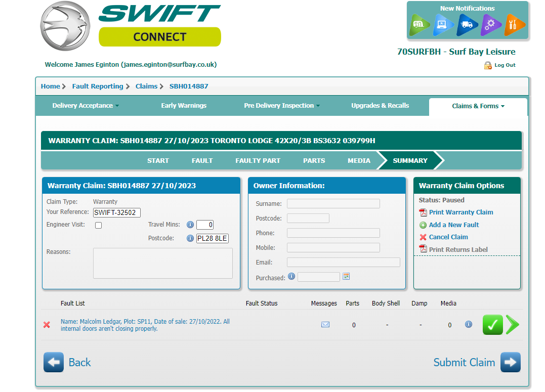Open the Purchased date calendar picker

[x=346, y=276]
